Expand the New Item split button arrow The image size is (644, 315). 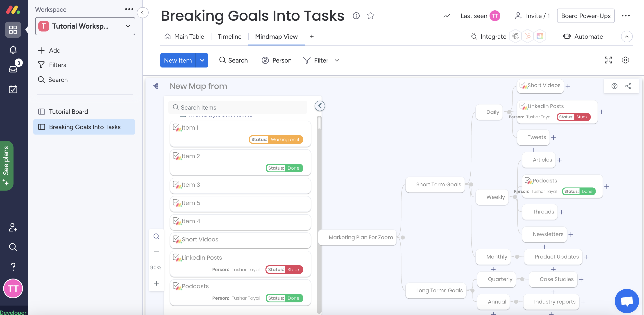[202, 60]
